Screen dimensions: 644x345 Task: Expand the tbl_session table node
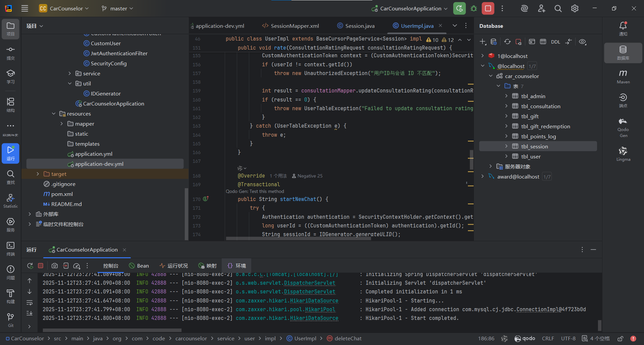click(506, 146)
